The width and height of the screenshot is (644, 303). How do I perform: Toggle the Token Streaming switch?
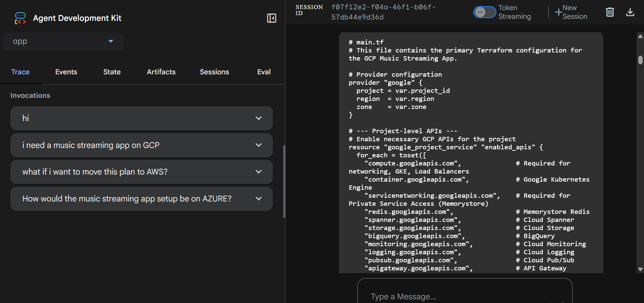pos(484,12)
